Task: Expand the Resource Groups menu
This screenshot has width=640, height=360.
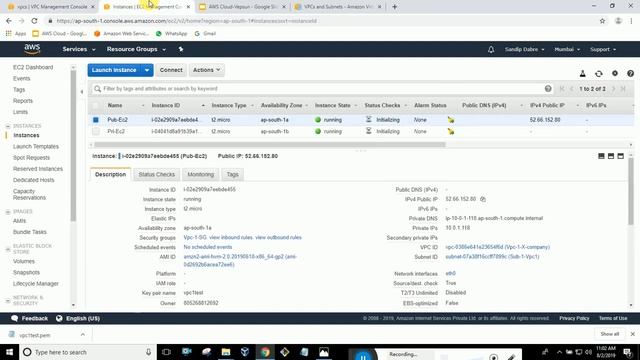Action: pyautogui.click(x=136, y=49)
